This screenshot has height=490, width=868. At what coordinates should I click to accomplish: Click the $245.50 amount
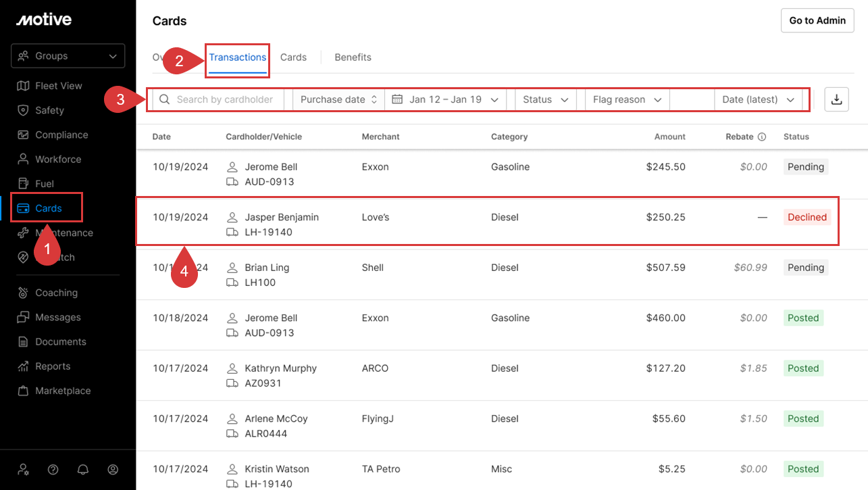coord(665,167)
